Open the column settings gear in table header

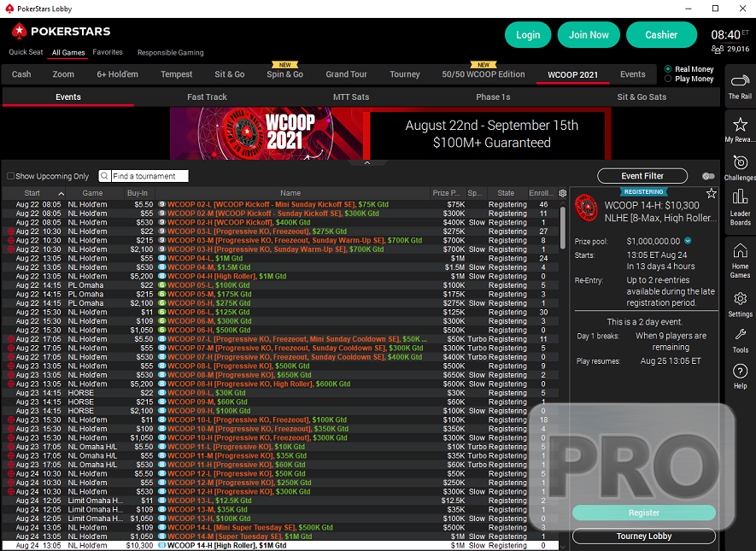point(563,193)
